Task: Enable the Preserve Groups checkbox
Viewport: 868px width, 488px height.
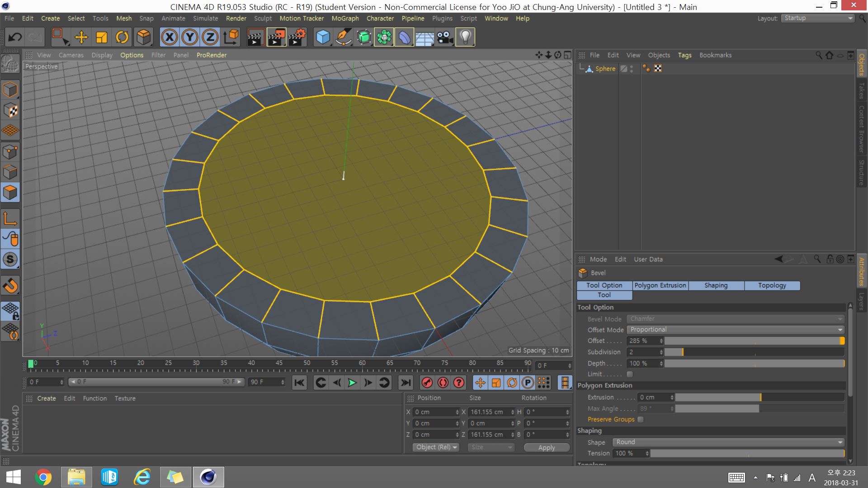Action: (641, 419)
